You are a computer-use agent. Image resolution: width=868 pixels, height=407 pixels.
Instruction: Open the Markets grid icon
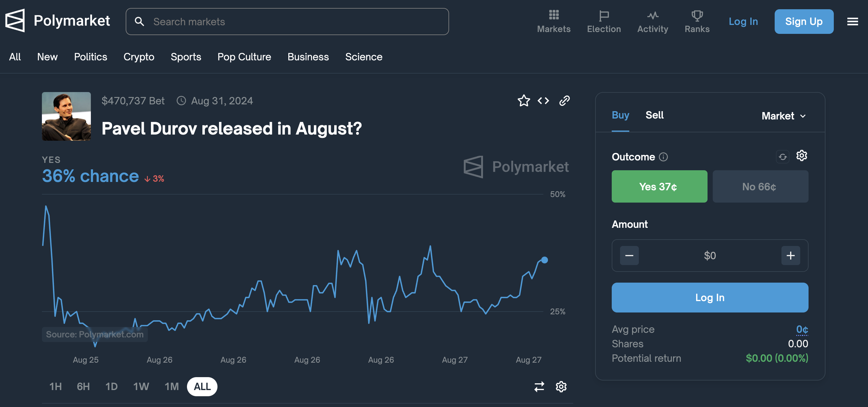554,15
